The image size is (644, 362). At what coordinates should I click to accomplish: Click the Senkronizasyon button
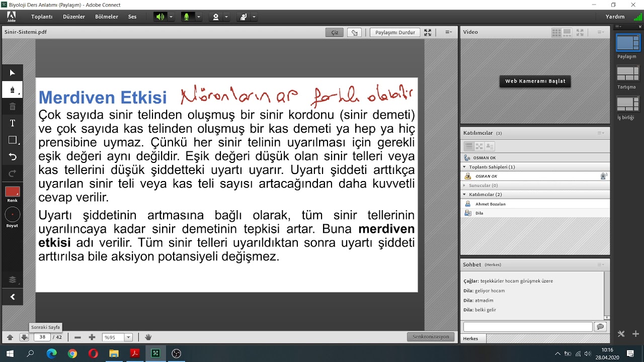(431, 337)
